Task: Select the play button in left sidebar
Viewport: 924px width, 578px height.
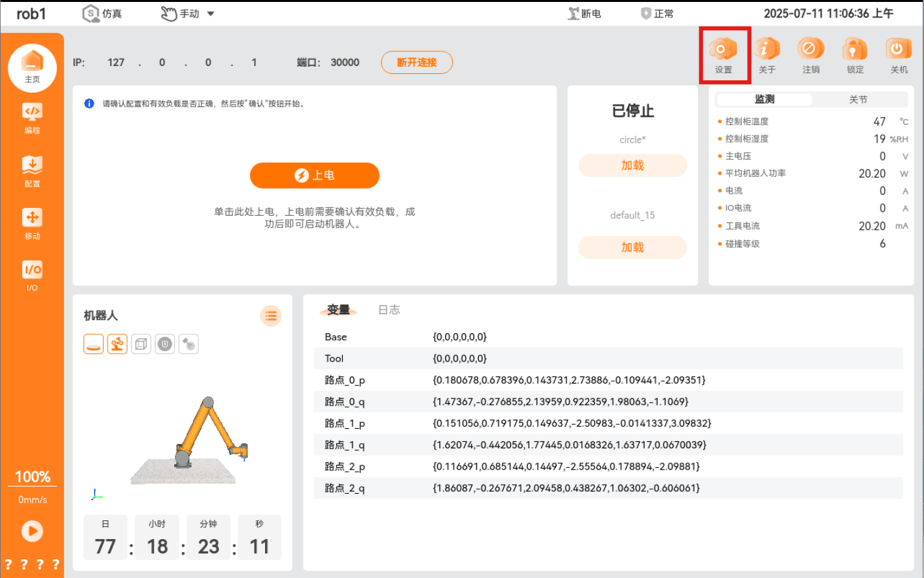Action: (x=32, y=531)
